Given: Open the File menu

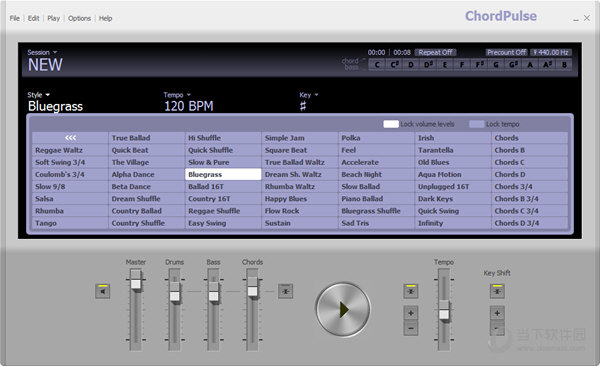Looking at the screenshot, I should 15,18.
